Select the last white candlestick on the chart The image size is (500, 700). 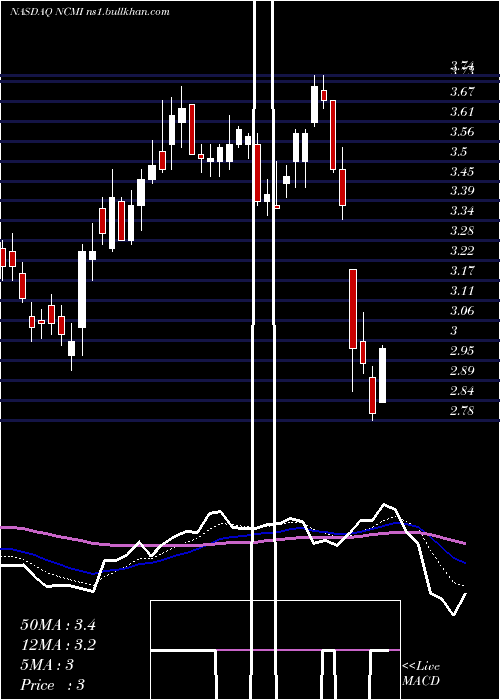pyautogui.click(x=383, y=375)
